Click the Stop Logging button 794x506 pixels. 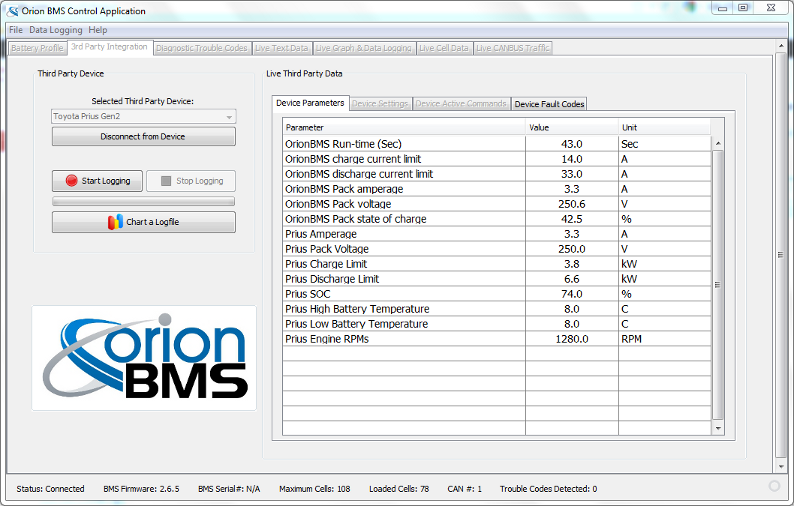191,181
